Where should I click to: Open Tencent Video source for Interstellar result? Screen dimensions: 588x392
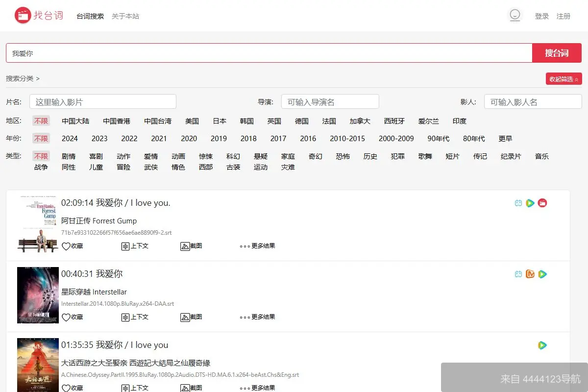(542, 274)
